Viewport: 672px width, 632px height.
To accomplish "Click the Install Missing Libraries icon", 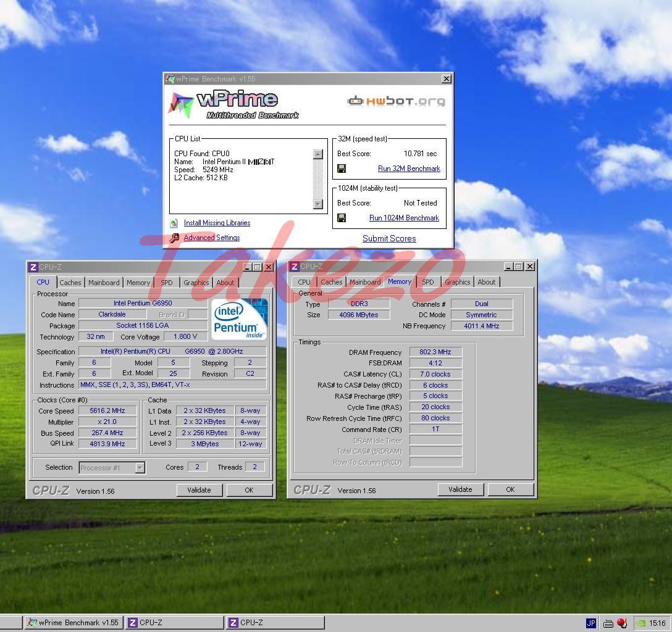I will 174,223.
